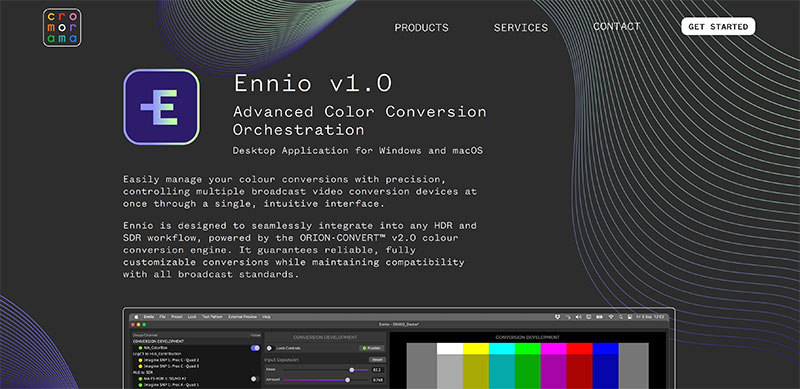Select the HLG to SDR group row
The image size is (800, 389).
[x=196, y=372]
